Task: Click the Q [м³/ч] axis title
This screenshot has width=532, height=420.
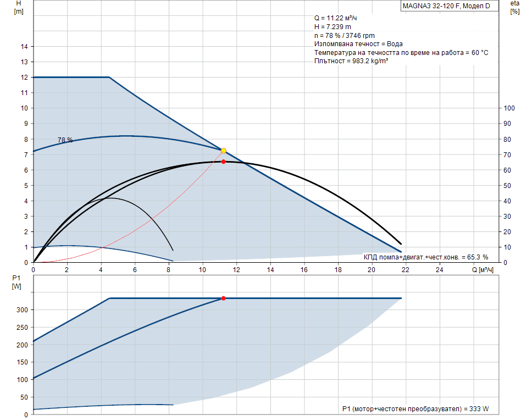Action: tap(483, 270)
